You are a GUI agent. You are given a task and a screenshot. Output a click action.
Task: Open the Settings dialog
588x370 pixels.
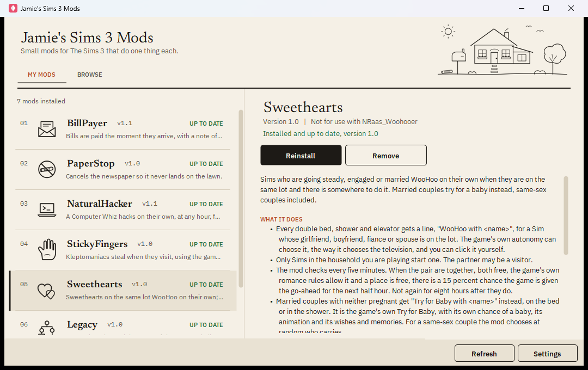click(547, 354)
